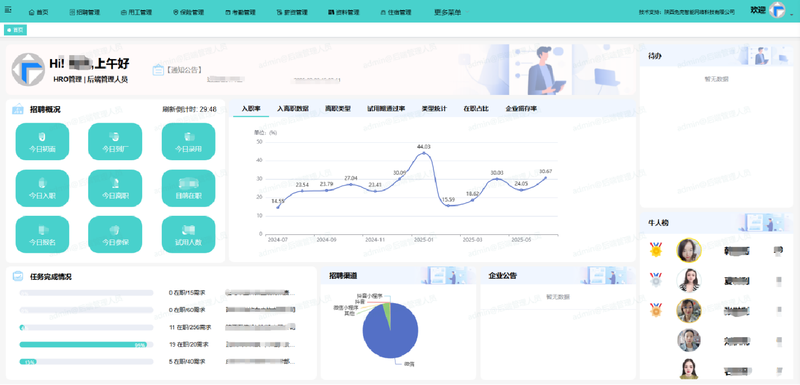Select the 今日报名 card icon
The height and width of the screenshot is (385, 800).
coord(42,230)
